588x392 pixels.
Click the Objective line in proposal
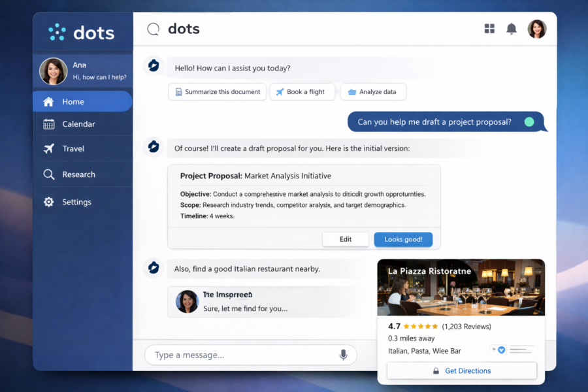303,194
